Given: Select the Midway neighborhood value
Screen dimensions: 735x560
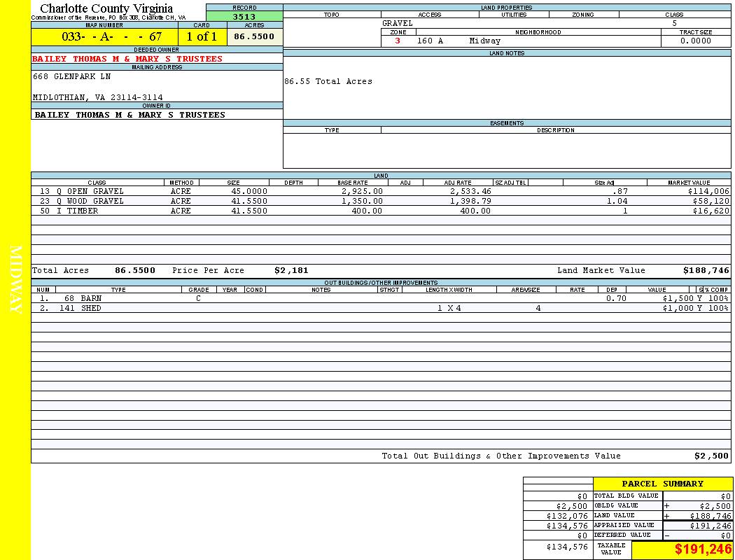Looking at the screenshot, I should pyautogui.click(x=485, y=41).
